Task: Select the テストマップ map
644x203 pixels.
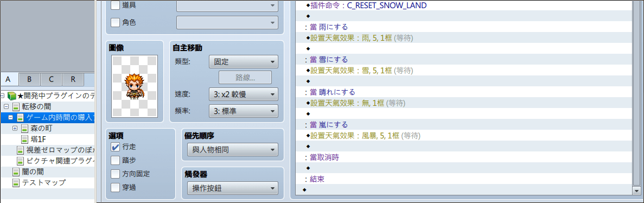Action: click(43, 182)
